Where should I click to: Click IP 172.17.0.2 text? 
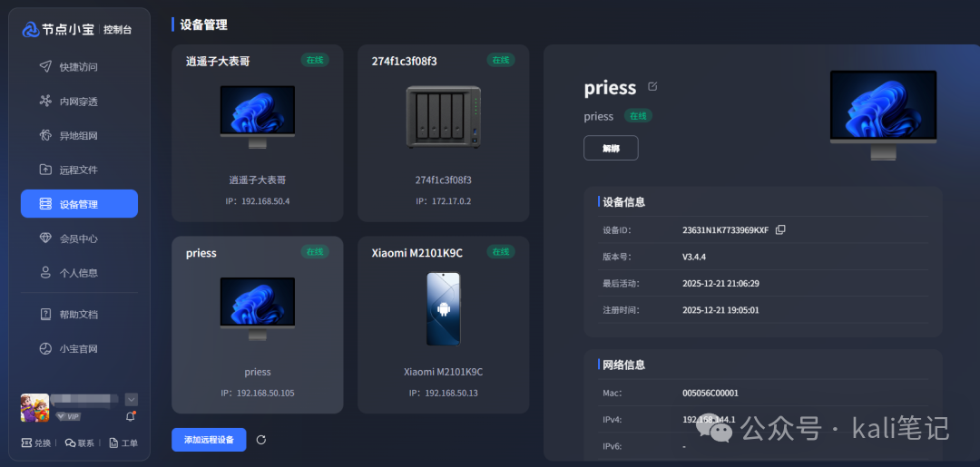click(443, 201)
